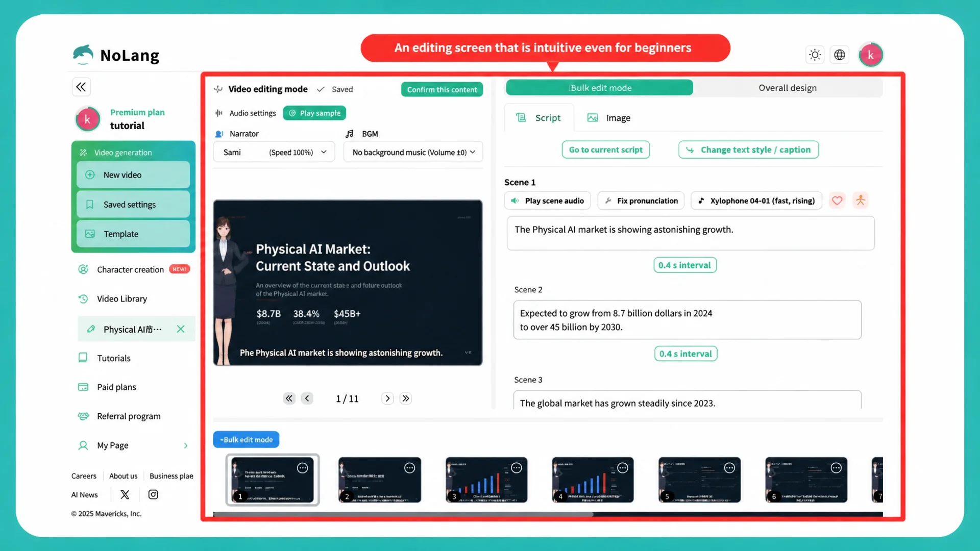Select slide thumbnail 5

[699, 480]
